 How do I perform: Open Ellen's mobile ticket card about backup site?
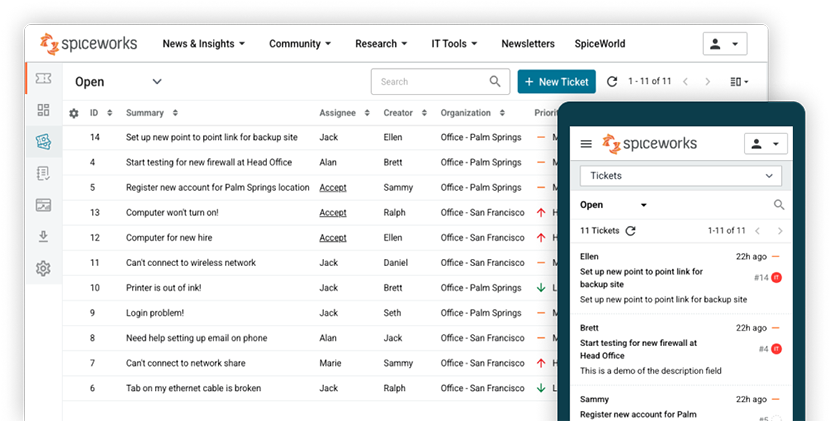(x=681, y=279)
